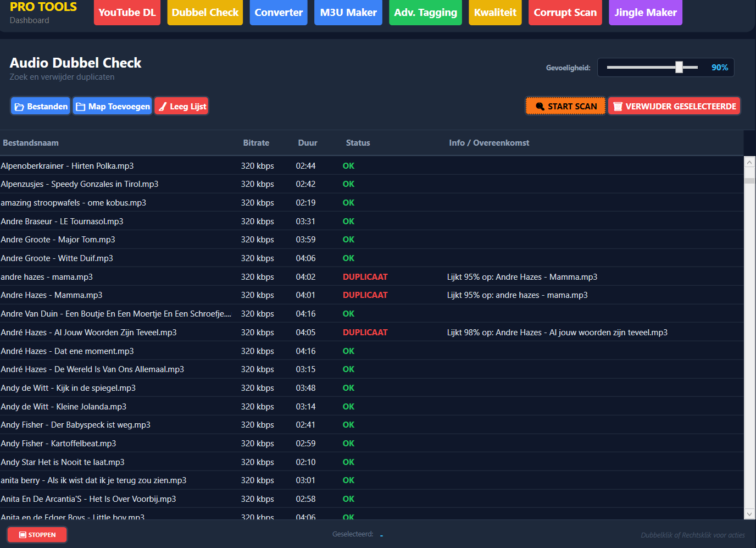Click the scrollbar down arrow

pos(749,514)
